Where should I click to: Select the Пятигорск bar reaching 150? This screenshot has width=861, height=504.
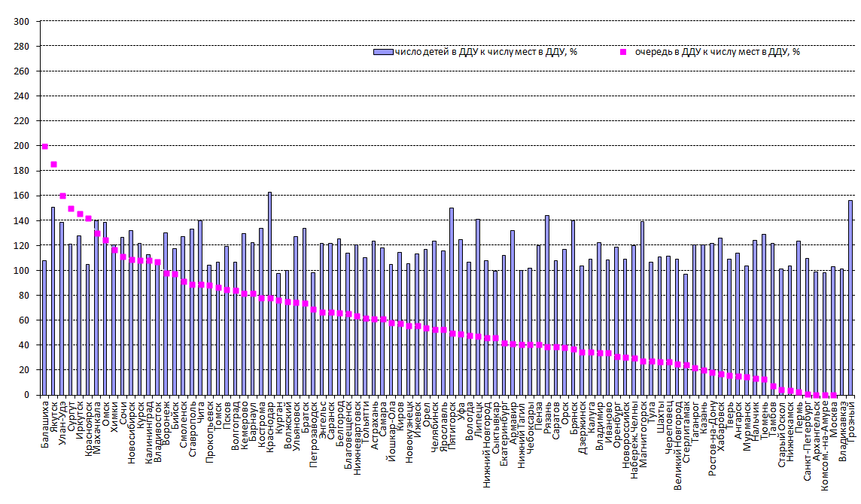(x=451, y=301)
